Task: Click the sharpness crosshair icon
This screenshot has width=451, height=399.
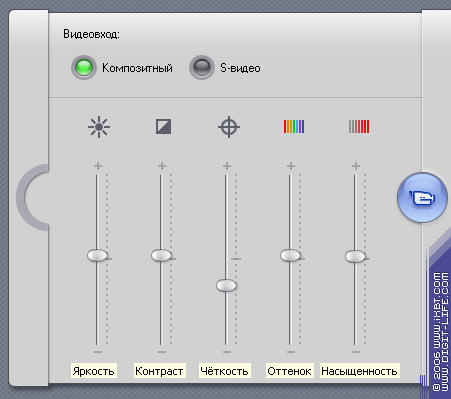Action: tap(229, 127)
